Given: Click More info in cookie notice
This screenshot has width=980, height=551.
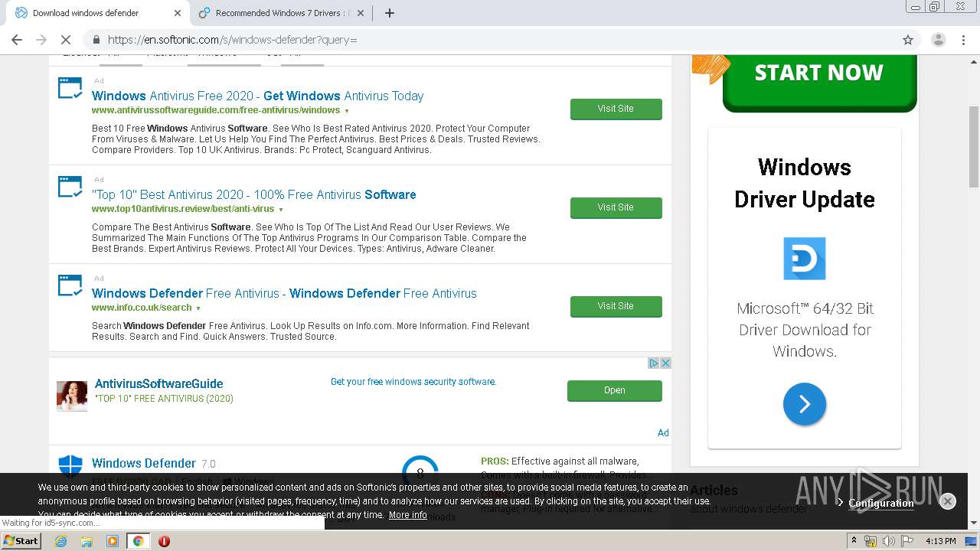Looking at the screenshot, I should click(408, 515).
